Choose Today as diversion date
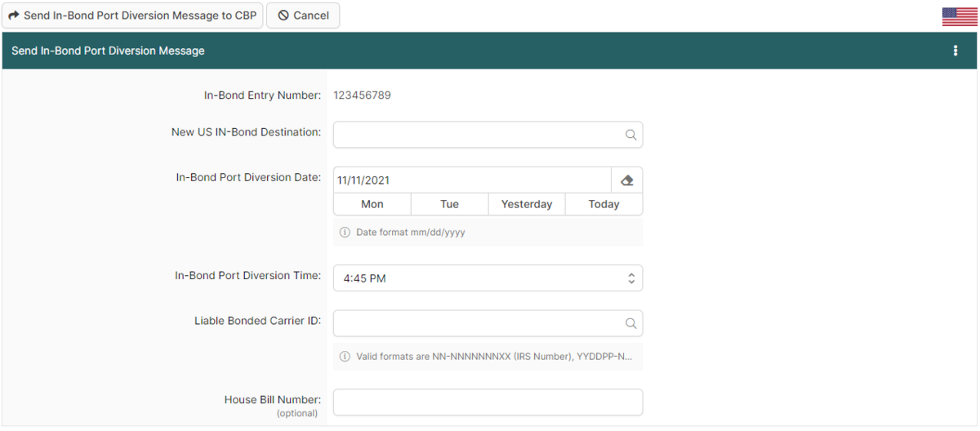 (604, 204)
